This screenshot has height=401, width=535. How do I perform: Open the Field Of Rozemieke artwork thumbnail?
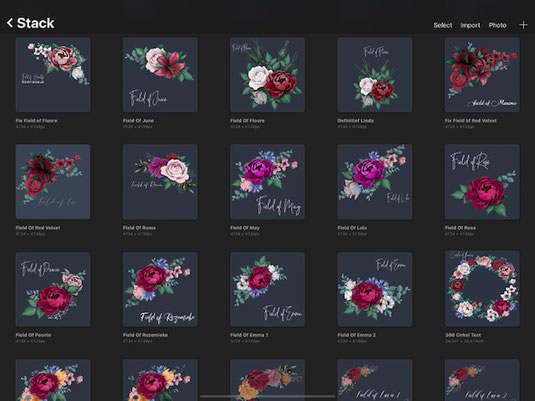[x=160, y=289]
